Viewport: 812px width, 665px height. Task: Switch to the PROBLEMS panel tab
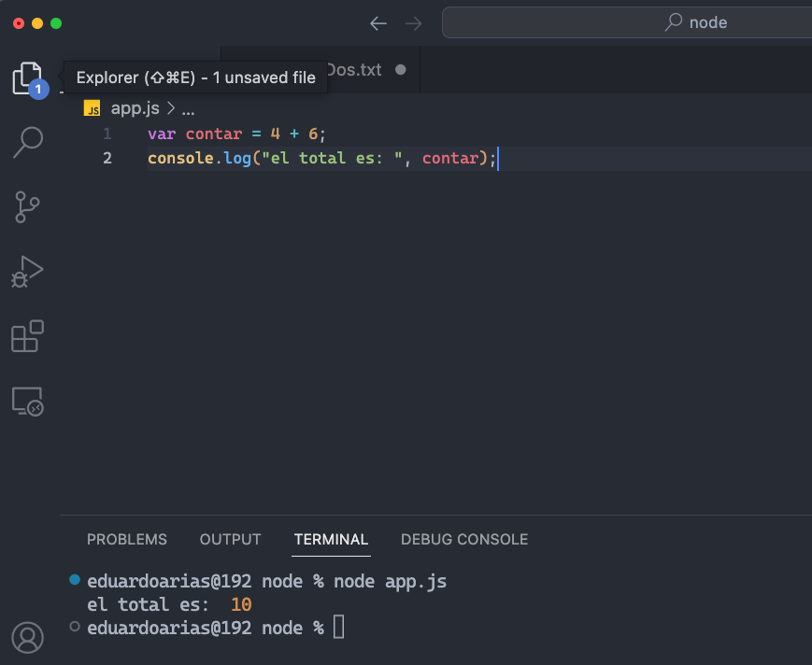pos(127,539)
